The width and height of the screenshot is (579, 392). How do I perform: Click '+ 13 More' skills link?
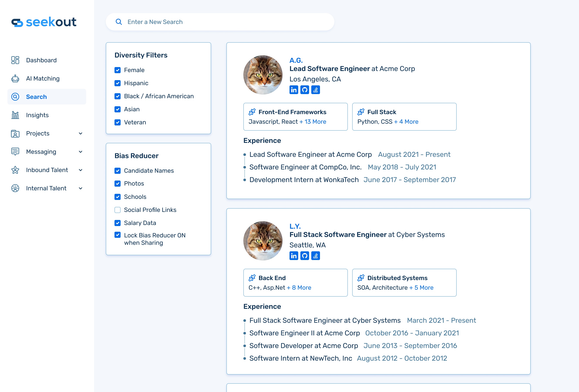click(x=313, y=122)
